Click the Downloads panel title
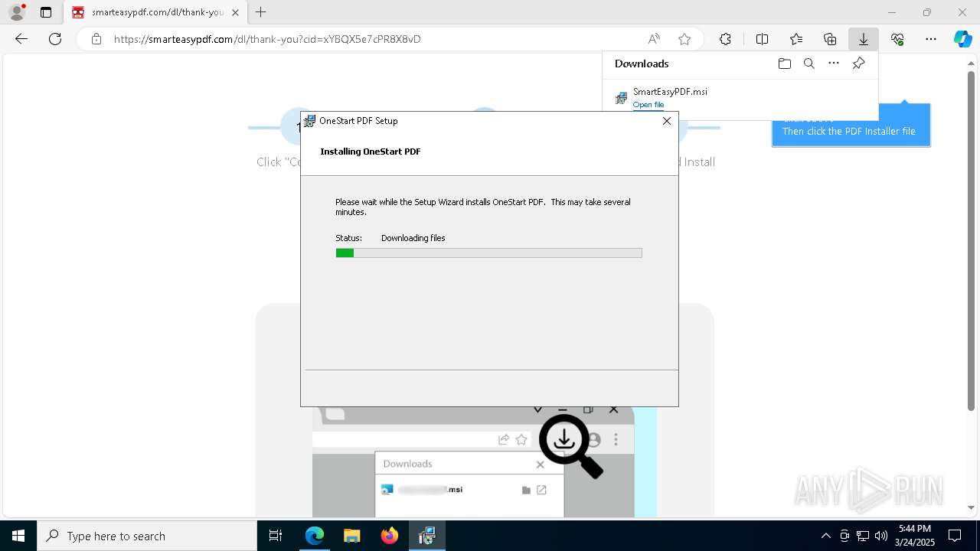980x551 pixels. 642,64
